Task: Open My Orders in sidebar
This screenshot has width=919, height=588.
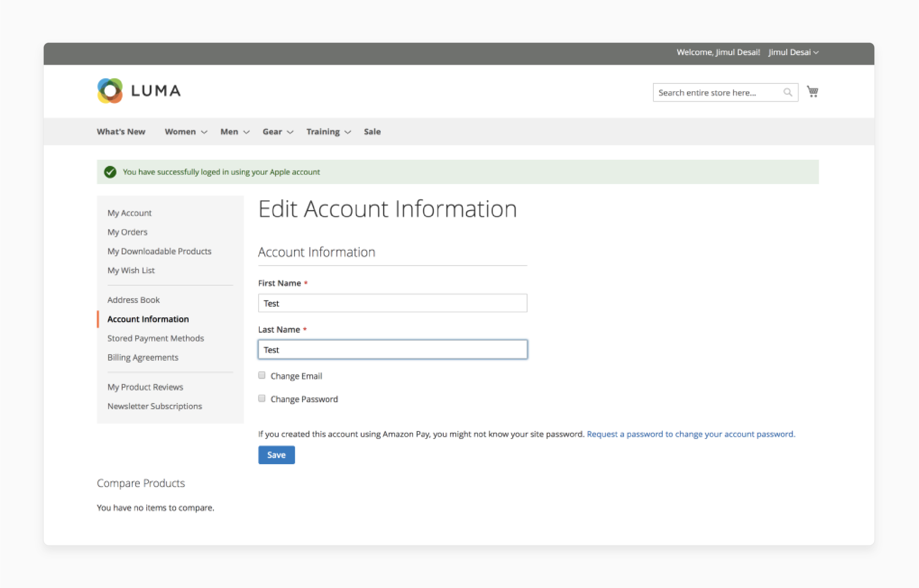Action: click(128, 232)
